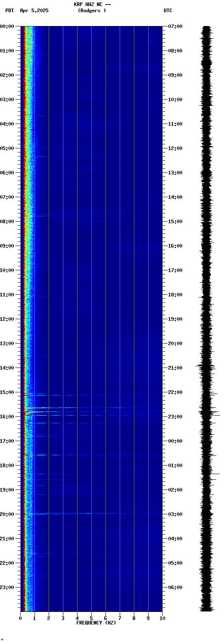Viewport: 224px width, 644px height.
Task: Click the 23:00 PDT time label
Action: click(7, 587)
